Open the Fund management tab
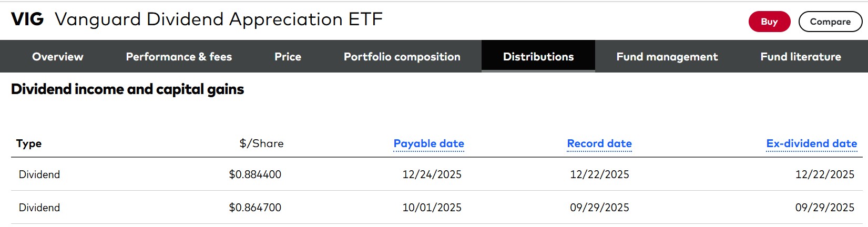 (x=667, y=56)
